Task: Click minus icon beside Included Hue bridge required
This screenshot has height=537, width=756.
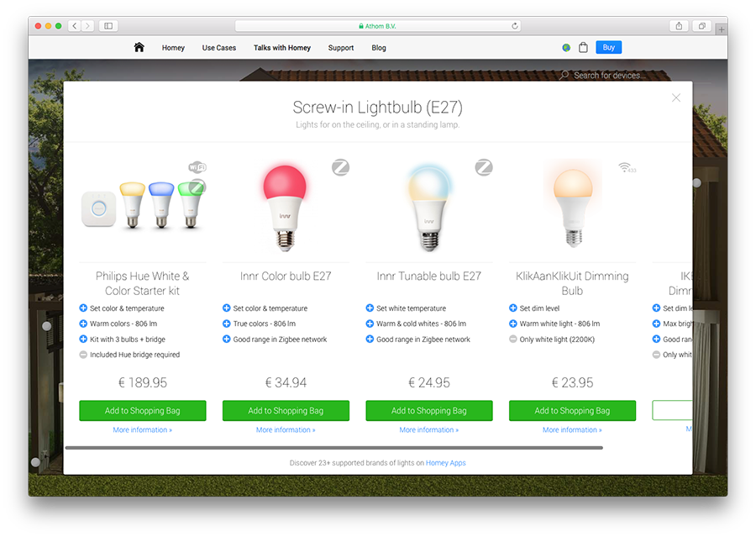Action: 83,355
